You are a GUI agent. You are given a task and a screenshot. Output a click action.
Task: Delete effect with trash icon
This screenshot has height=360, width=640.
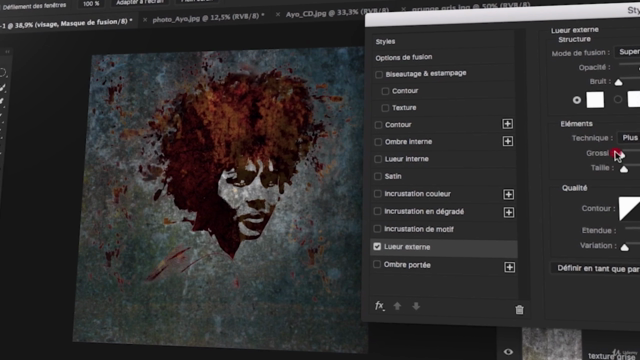pyautogui.click(x=519, y=310)
